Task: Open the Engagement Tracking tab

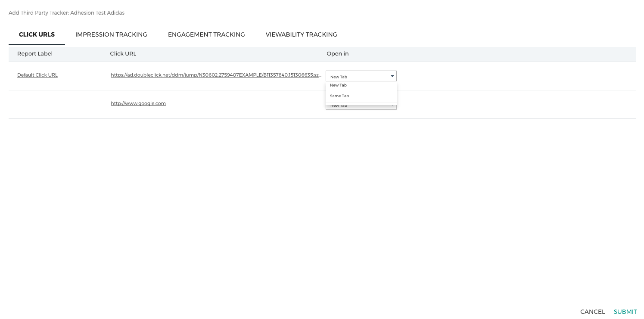Action: click(206, 34)
